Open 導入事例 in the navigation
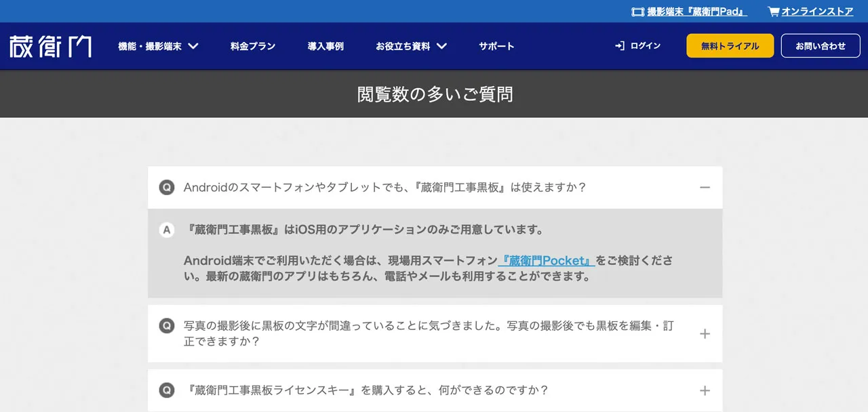Image resolution: width=868 pixels, height=412 pixels. pos(325,46)
